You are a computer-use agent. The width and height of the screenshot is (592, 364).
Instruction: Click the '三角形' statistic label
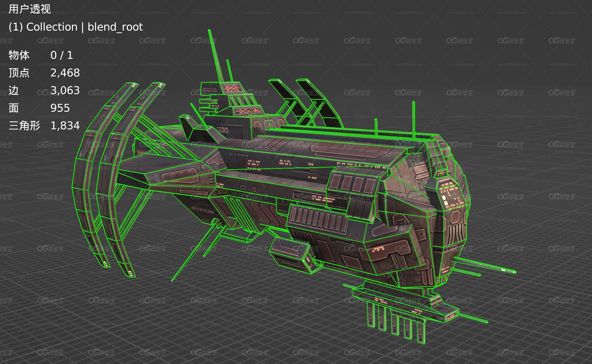[x=25, y=126]
